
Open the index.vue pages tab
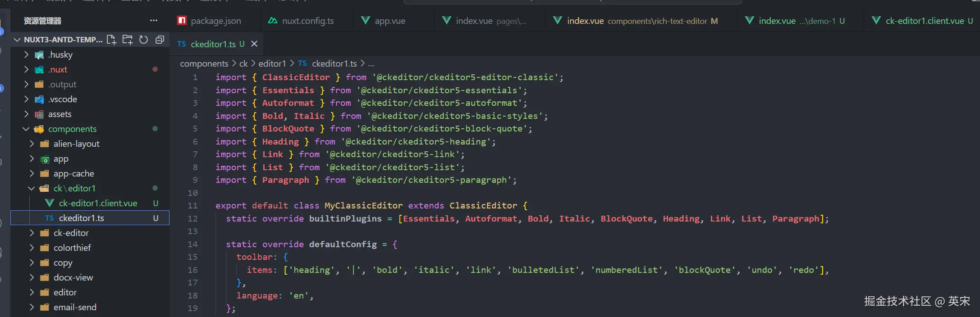490,21
